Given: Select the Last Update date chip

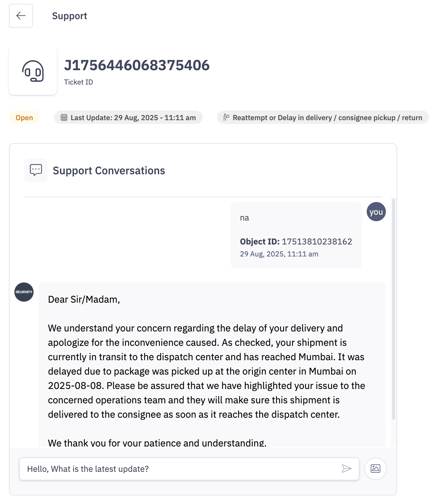Looking at the screenshot, I should [128, 117].
